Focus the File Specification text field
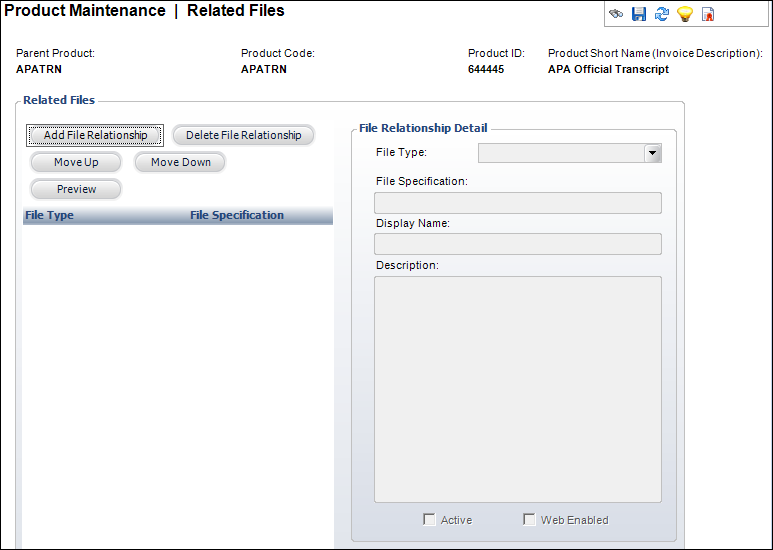Image resolution: width=773 pixels, height=550 pixels. pyautogui.click(x=518, y=203)
